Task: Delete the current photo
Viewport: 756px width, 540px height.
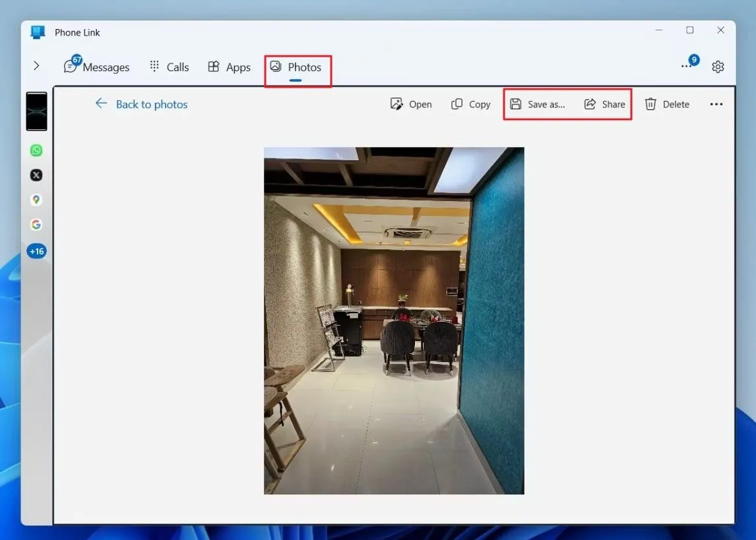Action: (x=667, y=104)
